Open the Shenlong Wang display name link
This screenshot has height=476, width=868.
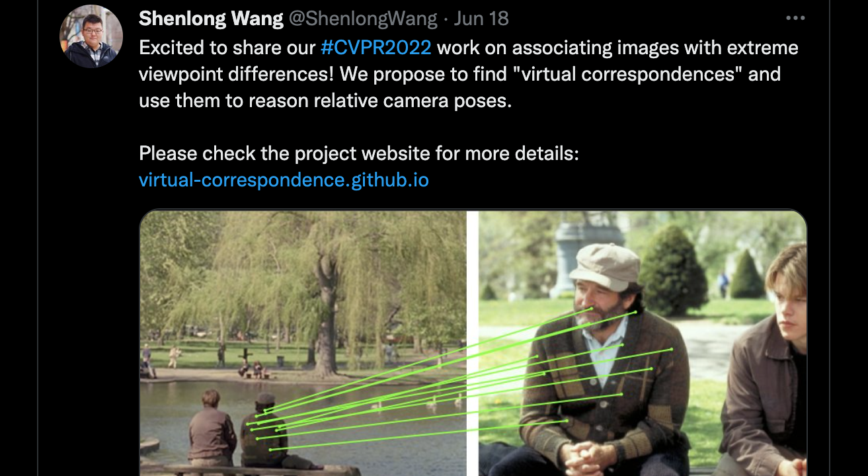pos(211,19)
